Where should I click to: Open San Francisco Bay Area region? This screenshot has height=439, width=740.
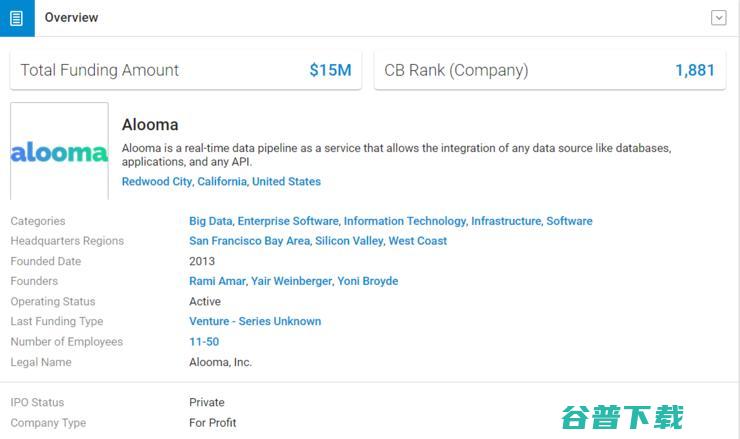tap(250, 241)
